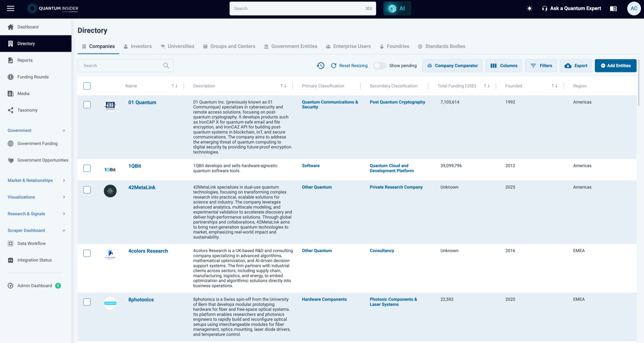Sort by Total Funding column arrows
Image resolution: width=644 pixels, height=343 pixels.
tap(487, 86)
